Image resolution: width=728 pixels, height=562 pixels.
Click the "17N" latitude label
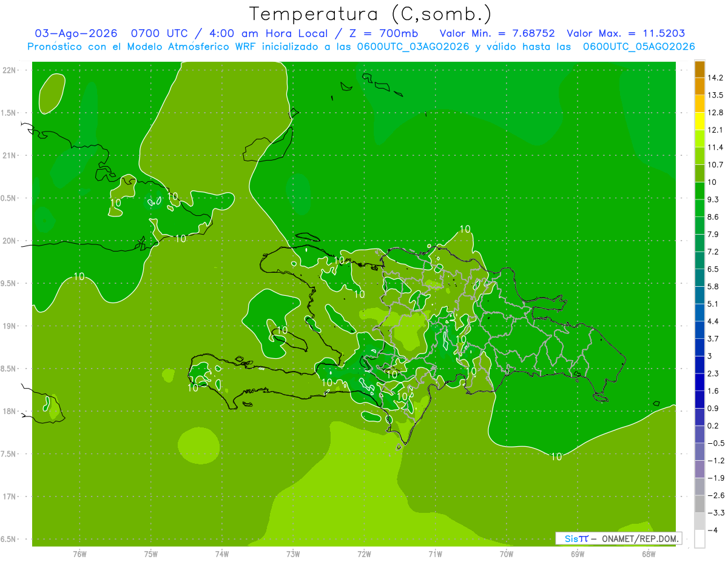click(10, 497)
